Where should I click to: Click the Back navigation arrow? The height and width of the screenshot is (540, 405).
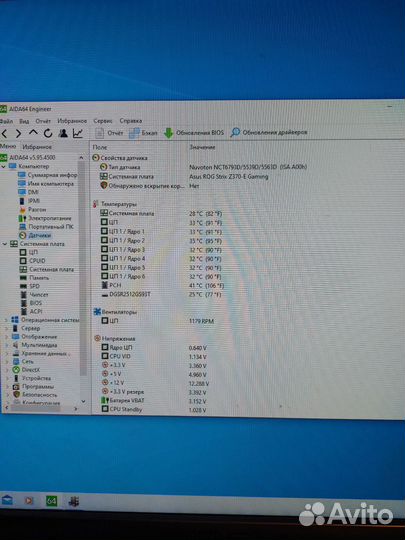click(x=4, y=133)
